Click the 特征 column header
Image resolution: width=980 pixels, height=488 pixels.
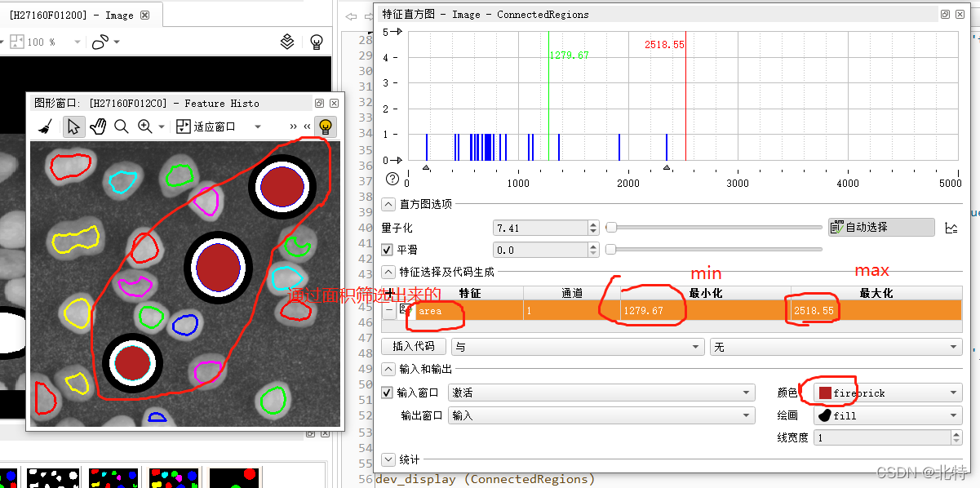(x=469, y=292)
